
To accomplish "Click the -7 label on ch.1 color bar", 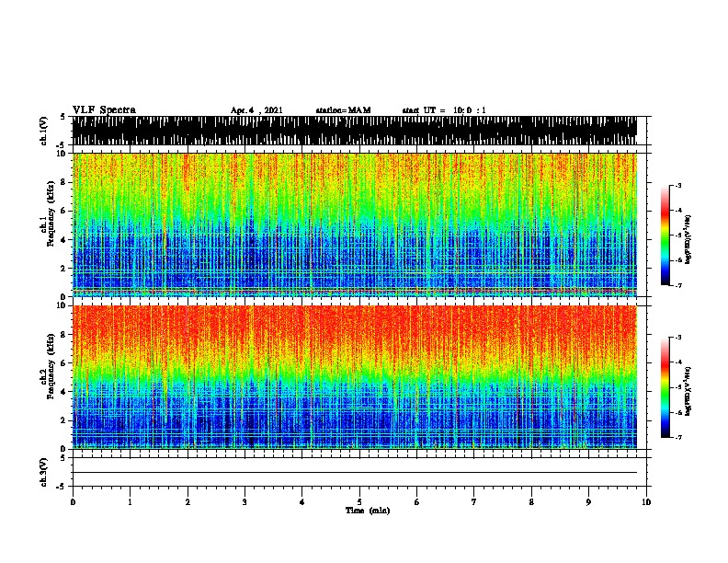I will point(678,285).
